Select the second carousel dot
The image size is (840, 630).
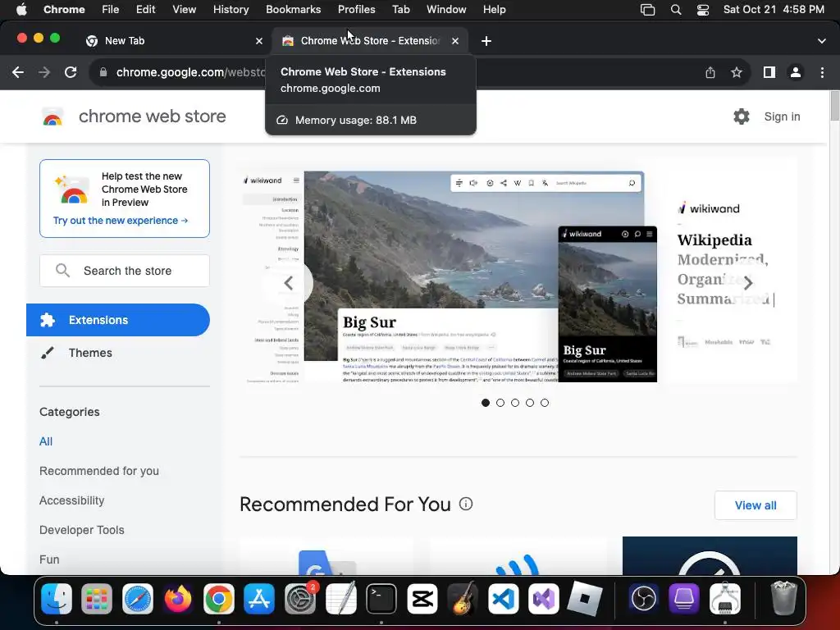tap(500, 403)
